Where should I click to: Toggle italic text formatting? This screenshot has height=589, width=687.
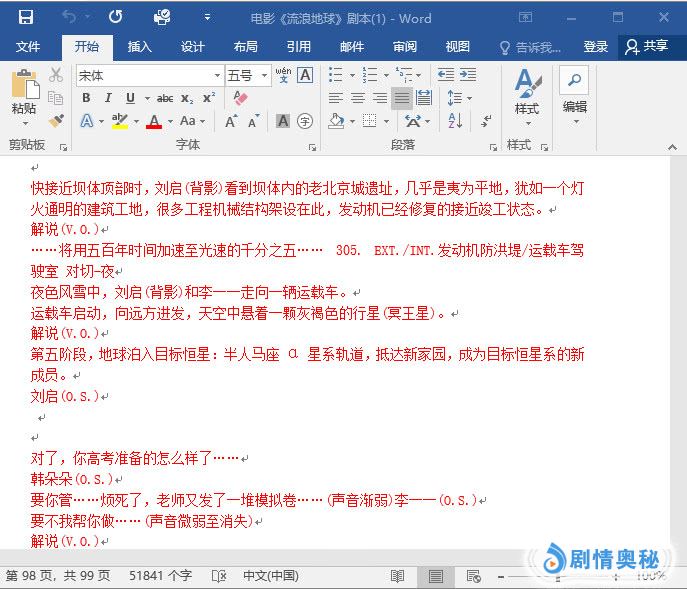108,98
